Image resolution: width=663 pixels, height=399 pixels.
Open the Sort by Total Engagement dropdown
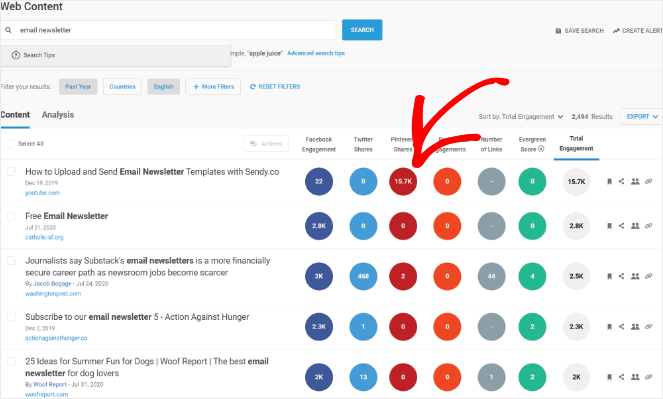tap(521, 117)
